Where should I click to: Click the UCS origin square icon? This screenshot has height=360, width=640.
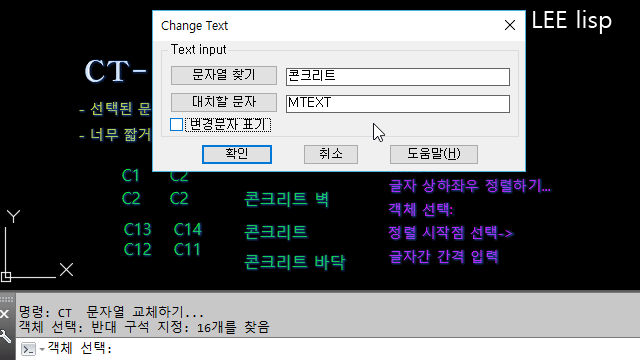click(x=6, y=277)
